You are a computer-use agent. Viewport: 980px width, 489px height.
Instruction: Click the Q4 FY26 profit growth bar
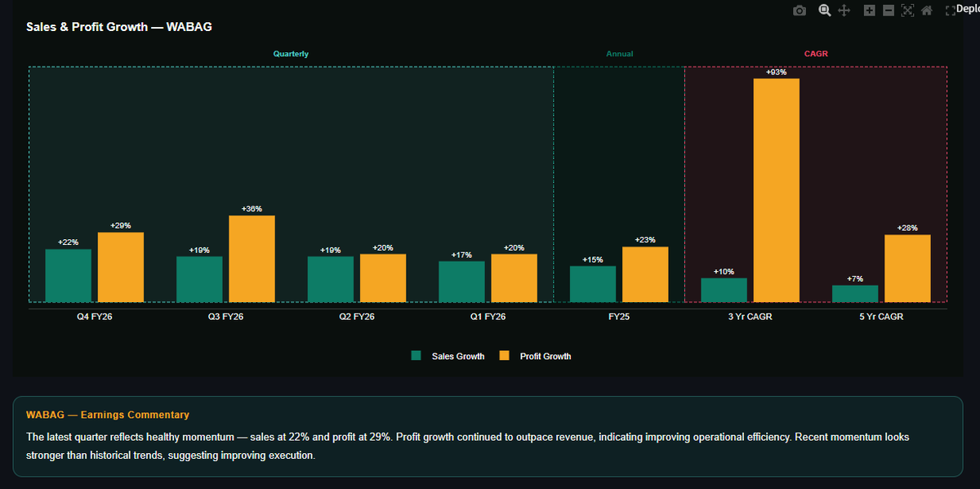point(121,268)
